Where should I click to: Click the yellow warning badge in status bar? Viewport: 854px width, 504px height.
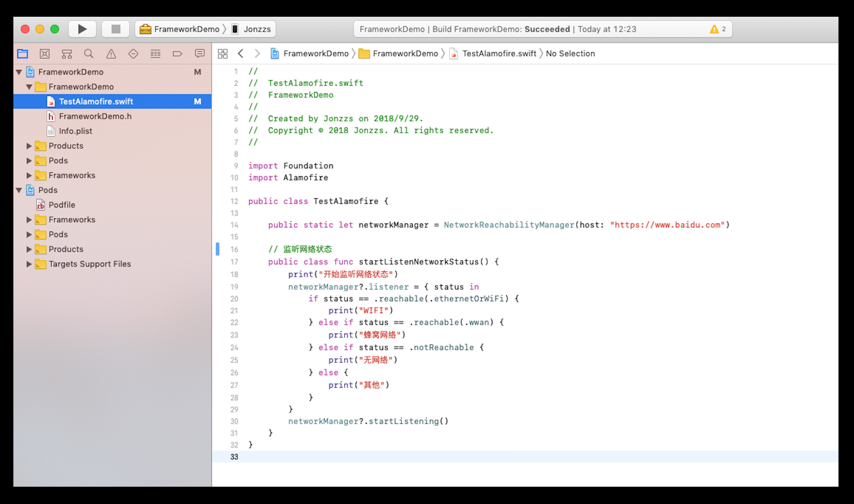[x=718, y=29]
